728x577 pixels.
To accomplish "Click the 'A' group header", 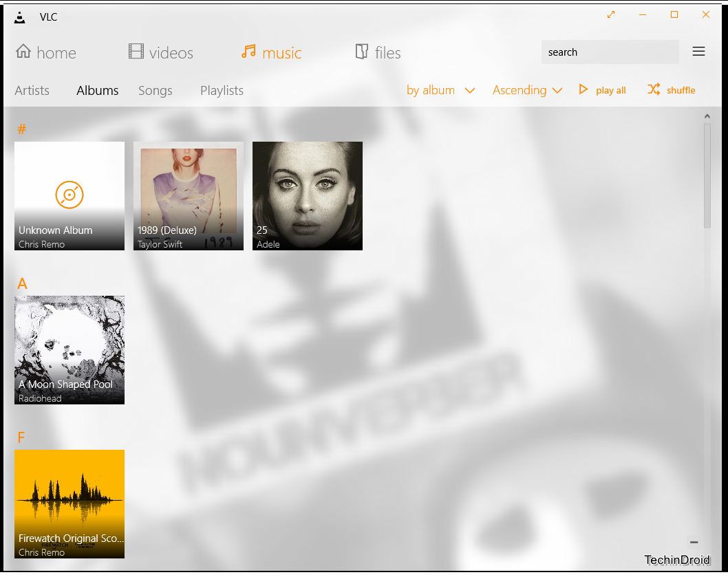I will [x=22, y=283].
